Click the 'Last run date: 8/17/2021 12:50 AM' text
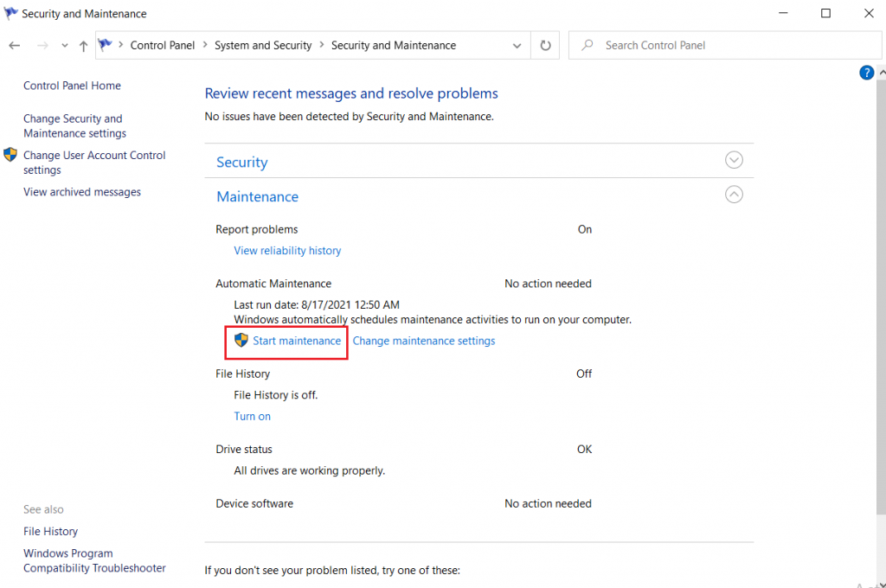The image size is (886, 588). click(x=317, y=305)
